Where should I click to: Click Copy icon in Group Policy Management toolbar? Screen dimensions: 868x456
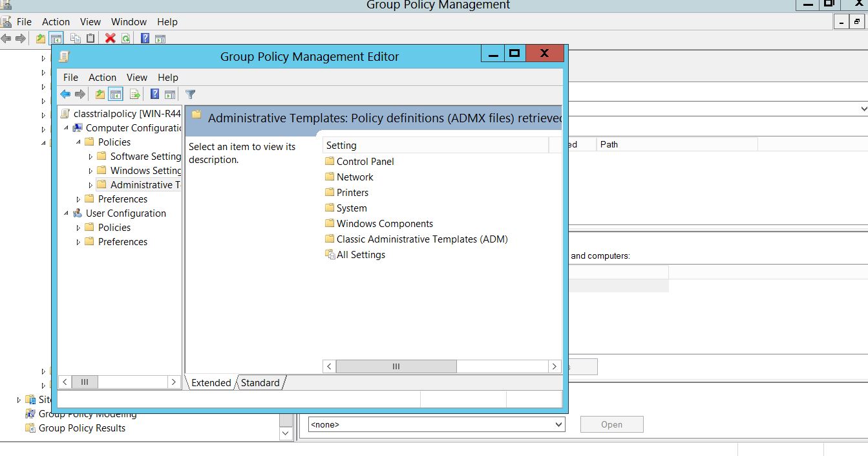click(76, 38)
